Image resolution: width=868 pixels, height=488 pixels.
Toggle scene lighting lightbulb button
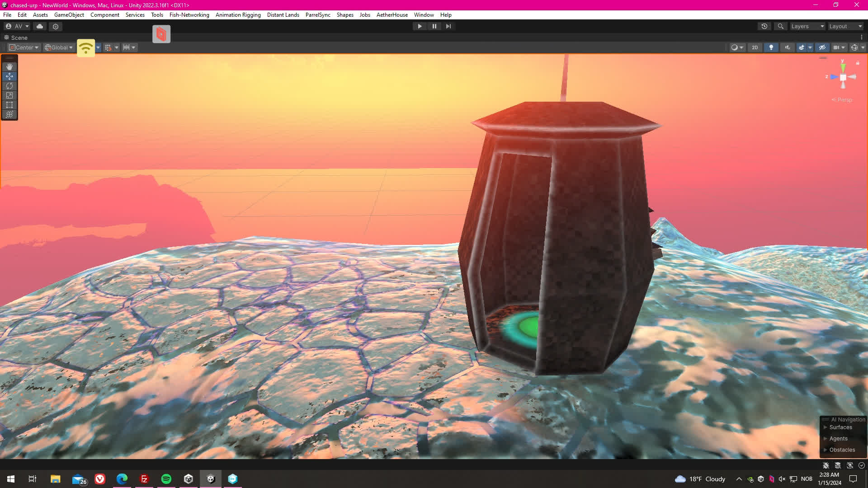tap(771, 47)
